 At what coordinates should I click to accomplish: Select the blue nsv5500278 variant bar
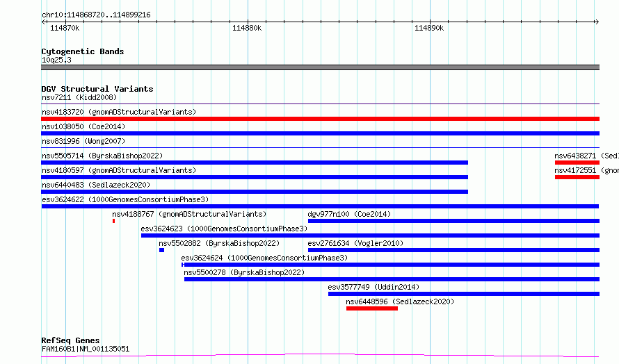coord(392,279)
